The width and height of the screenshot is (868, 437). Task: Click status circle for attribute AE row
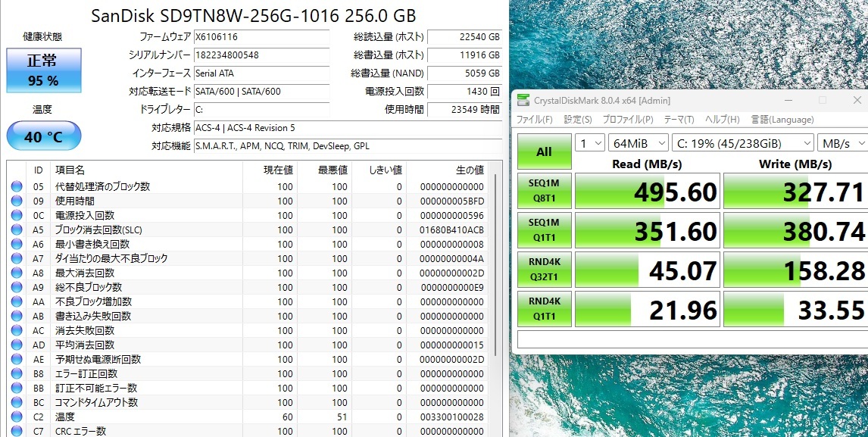tap(17, 360)
